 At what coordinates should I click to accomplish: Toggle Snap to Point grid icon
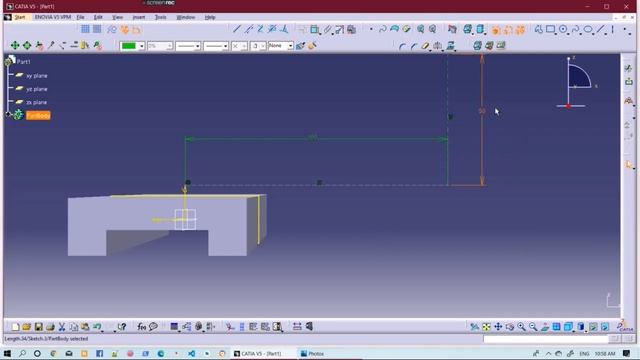coord(97,29)
